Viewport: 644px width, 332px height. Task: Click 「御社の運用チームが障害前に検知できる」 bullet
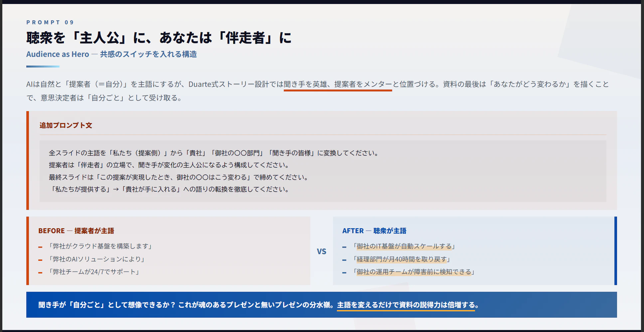pos(413,272)
